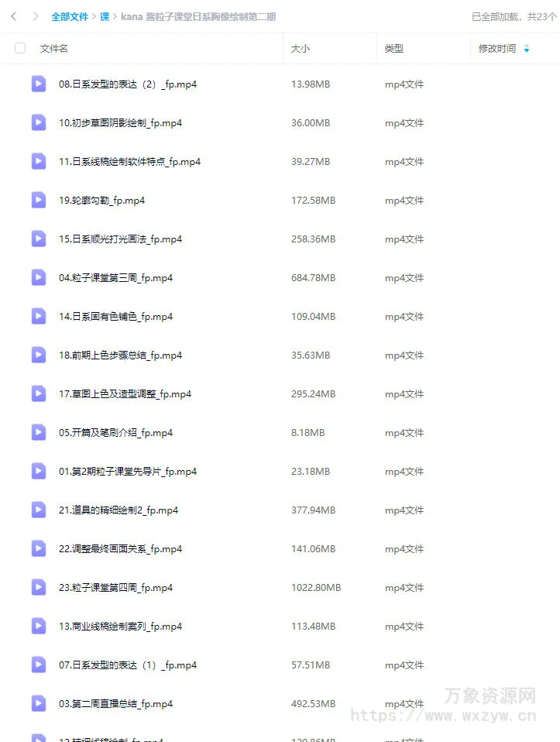Click video icon beside 05.开篇及笔刷介绍
This screenshot has height=742, width=560.
coord(39,432)
